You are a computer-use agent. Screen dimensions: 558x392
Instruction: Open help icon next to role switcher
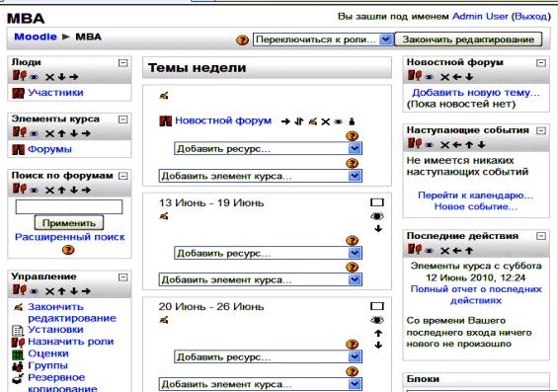(x=242, y=39)
